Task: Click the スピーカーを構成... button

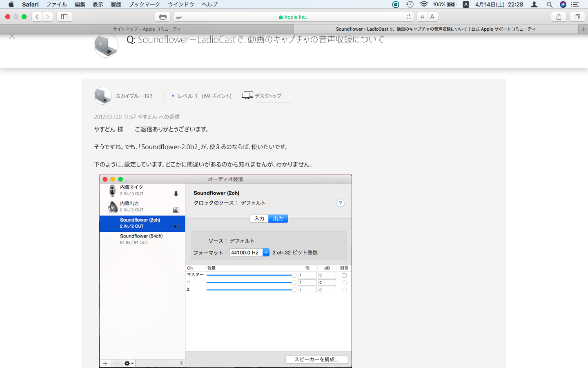Action: click(316, 359)
